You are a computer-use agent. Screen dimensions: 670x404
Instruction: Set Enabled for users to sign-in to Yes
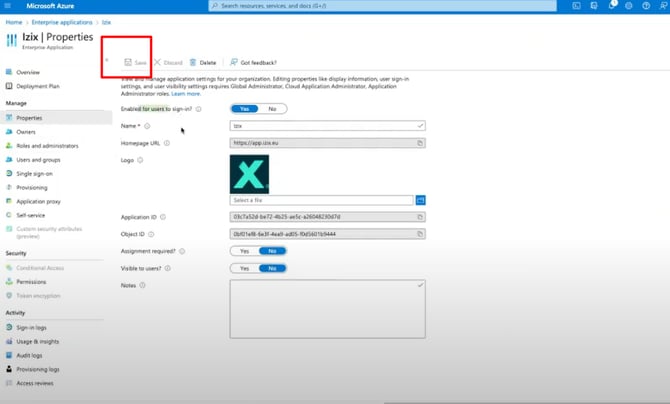[x=244, y=109]
